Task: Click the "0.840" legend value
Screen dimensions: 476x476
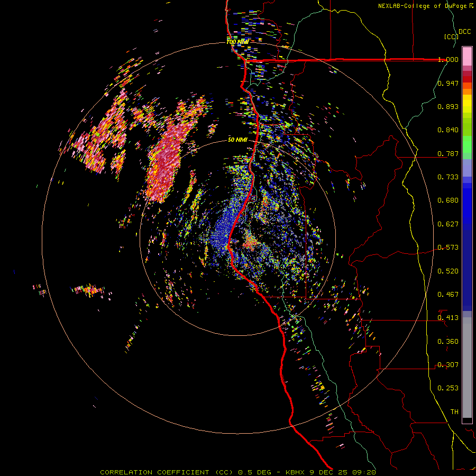Action: (x=448, y=130)
